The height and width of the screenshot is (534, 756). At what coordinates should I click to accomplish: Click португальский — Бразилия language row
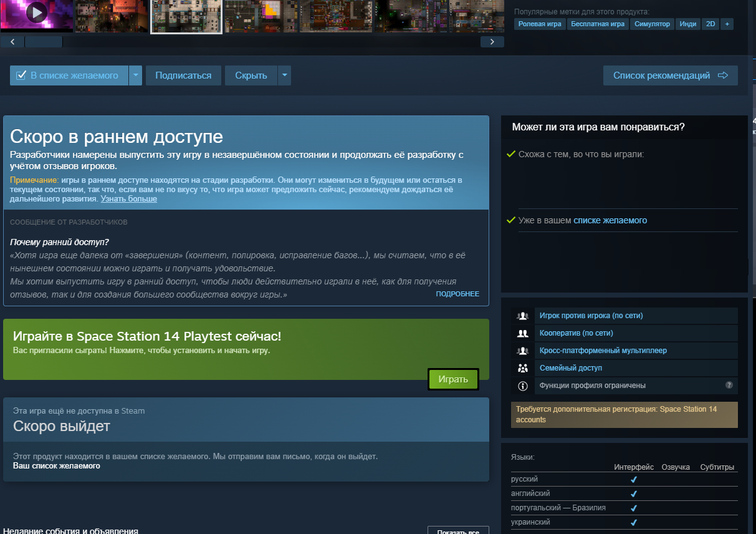coord(624,508)
